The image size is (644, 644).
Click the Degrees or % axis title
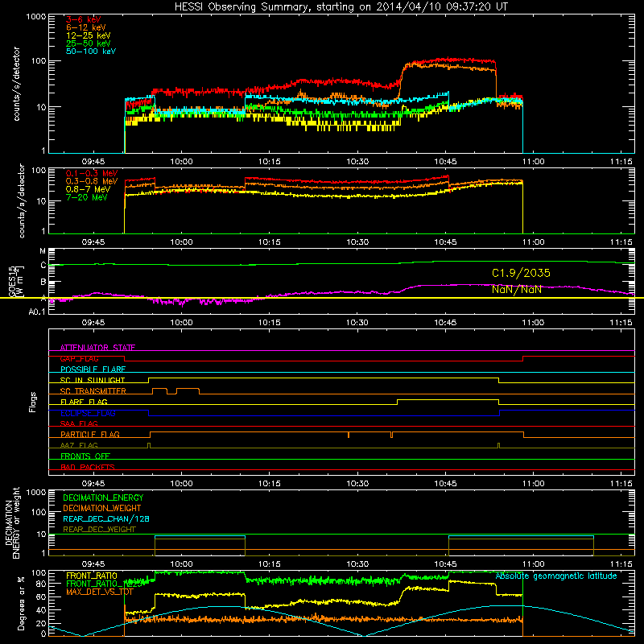coord(21,603)
